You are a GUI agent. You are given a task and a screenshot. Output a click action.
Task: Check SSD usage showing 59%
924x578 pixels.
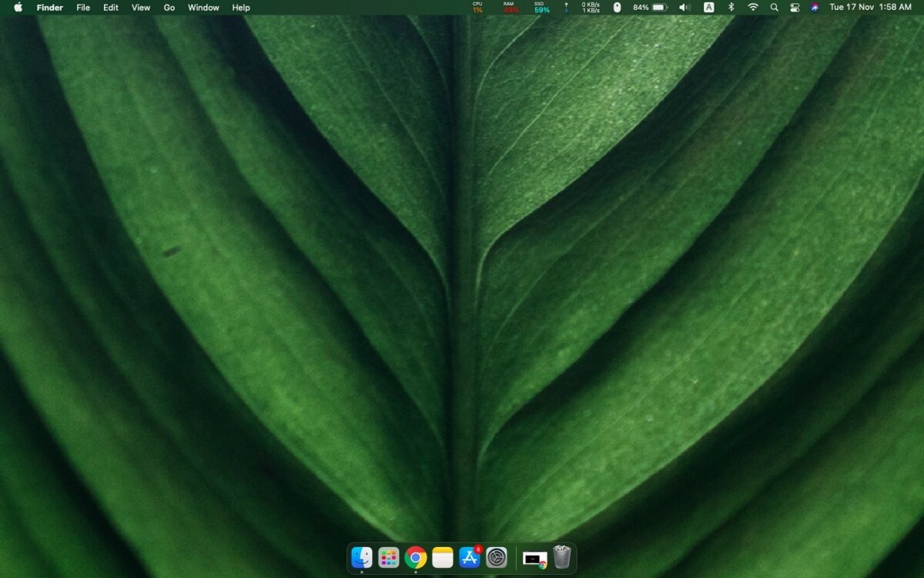pyautogui.click(x=539, y=7)
